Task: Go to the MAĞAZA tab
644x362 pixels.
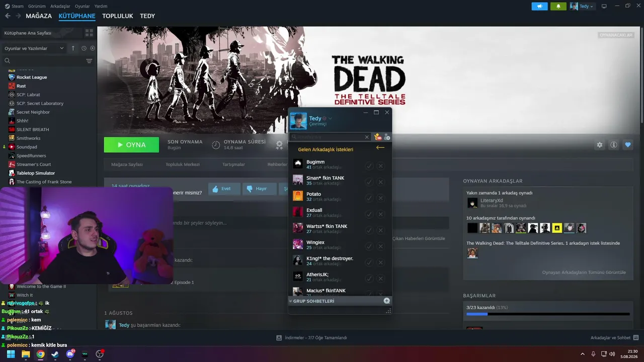Action: pos(39,16)
